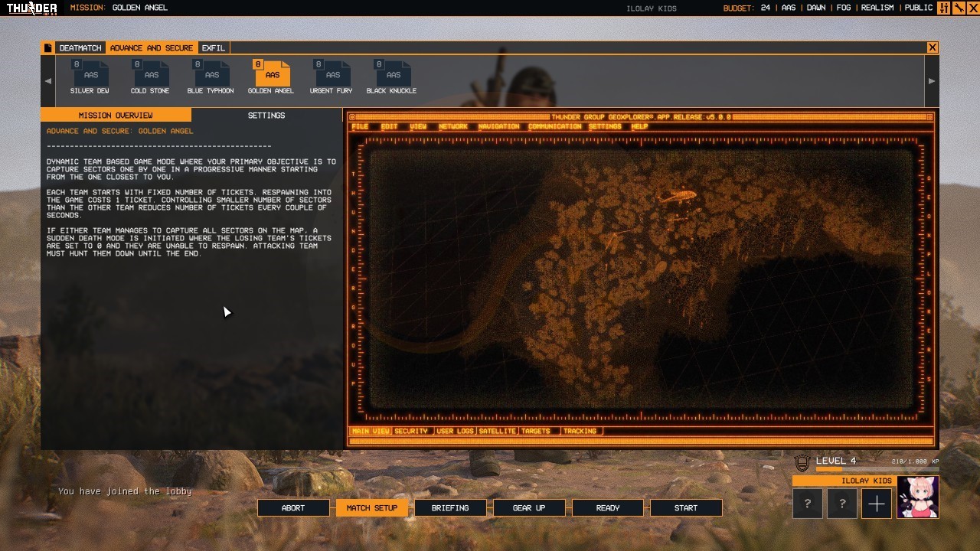Click the PUBLIC lobby label in top bar
980x551 pixels.
919,8
